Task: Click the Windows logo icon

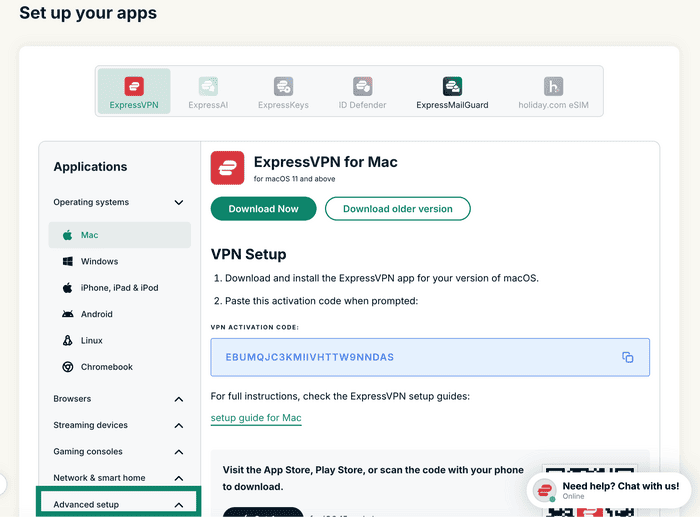Action: click(x=67, y=261)
